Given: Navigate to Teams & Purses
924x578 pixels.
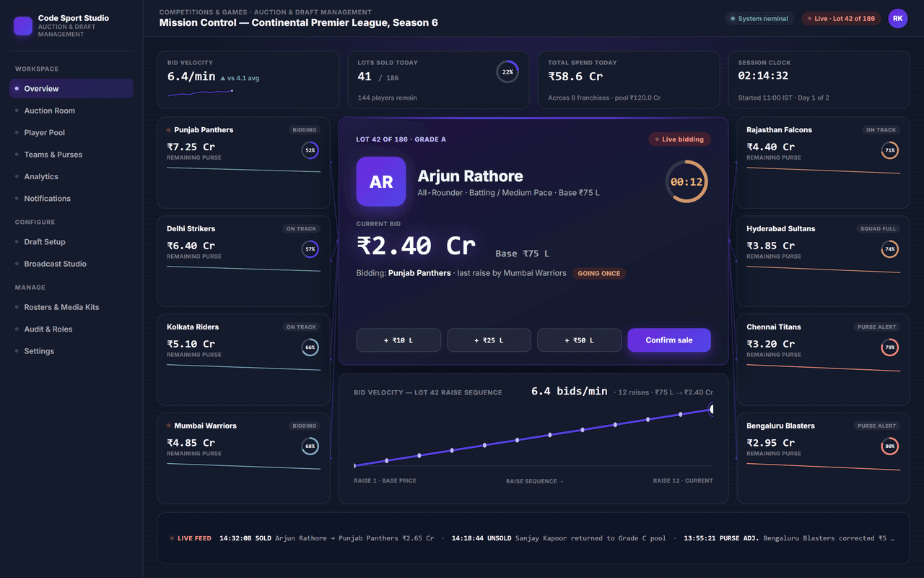Looking at the screenshot, I should coord(71,155).
